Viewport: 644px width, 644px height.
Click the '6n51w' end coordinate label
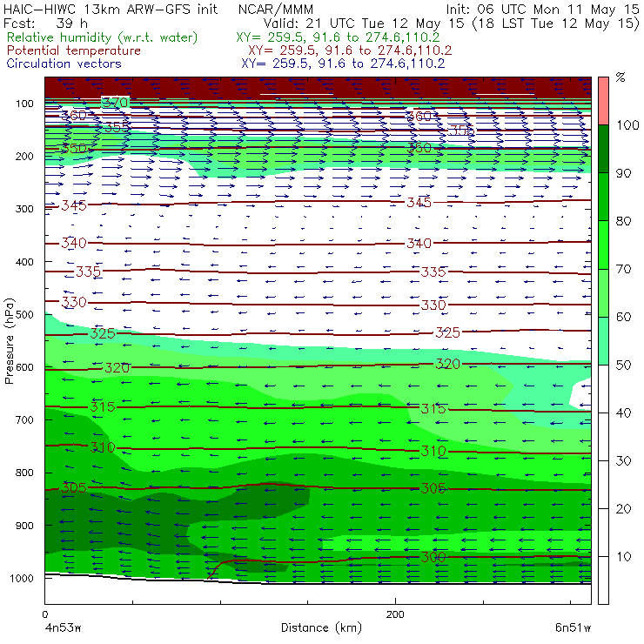[574, 628]
